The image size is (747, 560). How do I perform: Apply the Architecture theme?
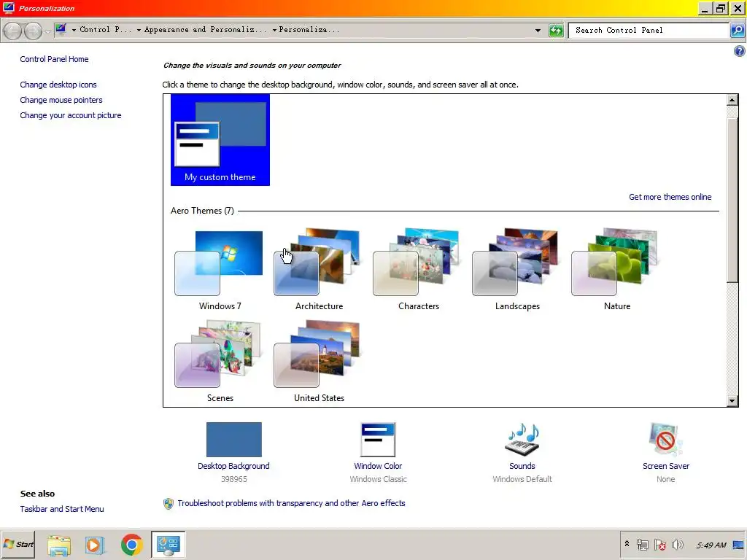pyautogui.click(x=318, y=270)
